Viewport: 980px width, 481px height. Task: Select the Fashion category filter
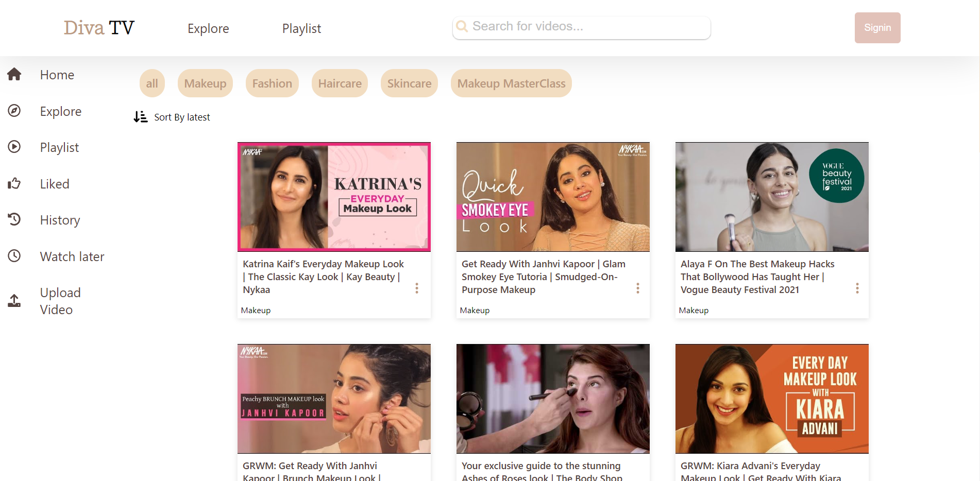coord(272,83)
